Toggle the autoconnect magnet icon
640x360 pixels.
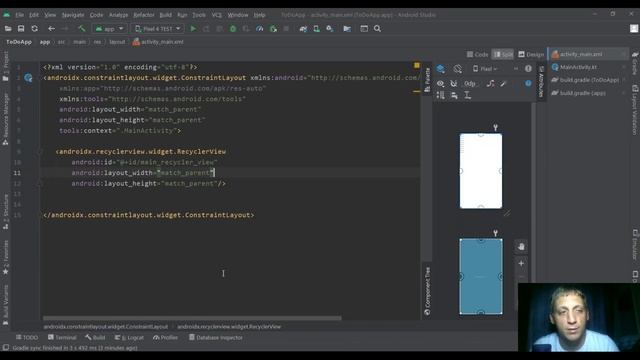coord(453,83)
